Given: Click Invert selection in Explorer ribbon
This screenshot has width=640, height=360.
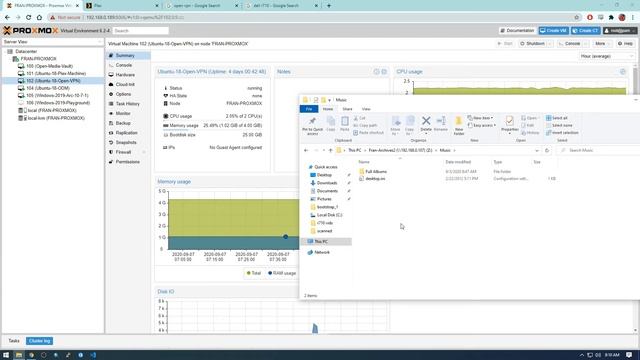Looking at the screenshot, I should coord(562,133).
